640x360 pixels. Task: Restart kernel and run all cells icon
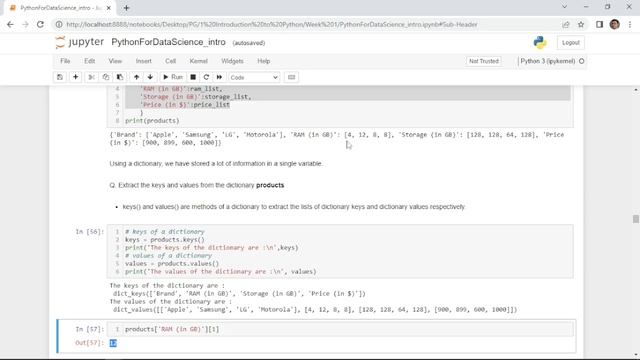220,77
